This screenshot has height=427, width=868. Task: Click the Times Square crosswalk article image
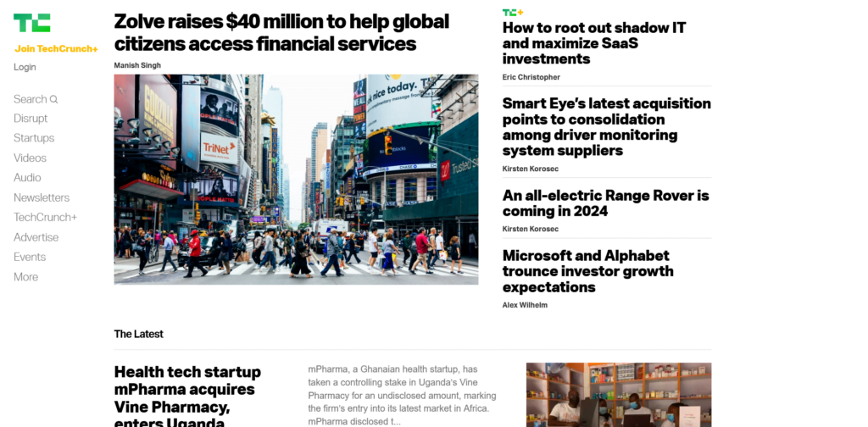pyautogui.click(x=296, y=179)
